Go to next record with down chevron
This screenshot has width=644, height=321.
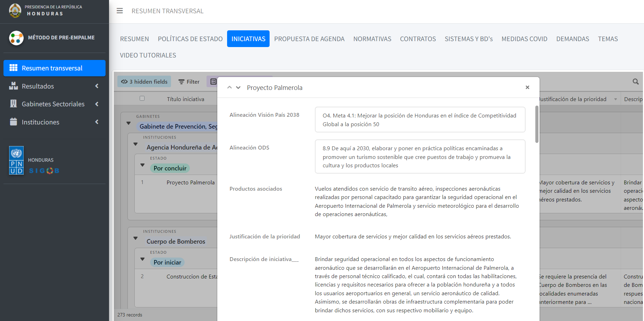[x=238, y=87]
